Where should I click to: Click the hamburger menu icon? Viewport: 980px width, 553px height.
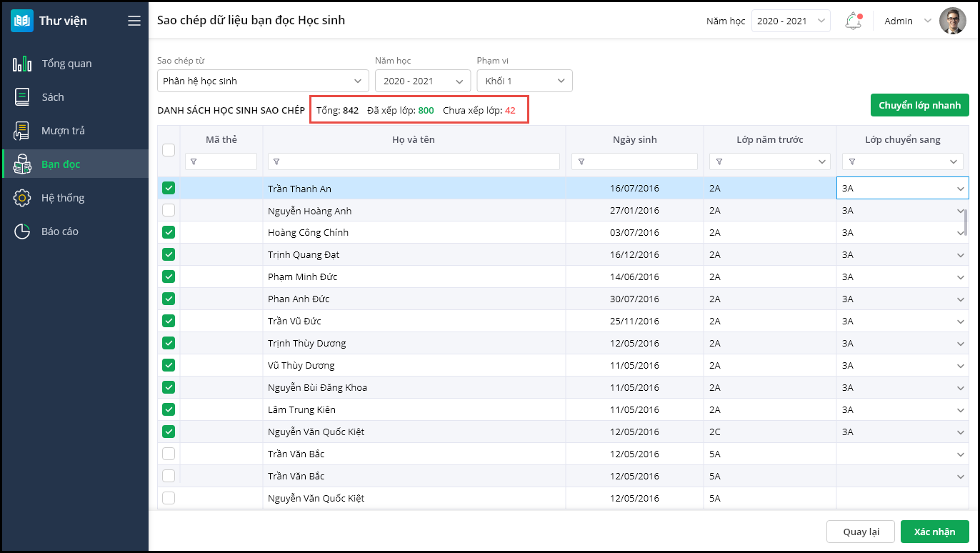click(134, 21)
